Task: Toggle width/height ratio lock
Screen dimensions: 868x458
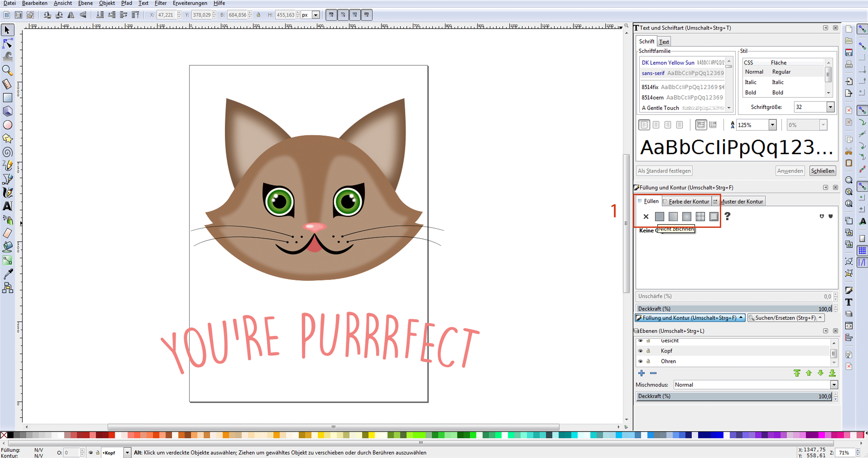Action: click(x=258, y=15)
